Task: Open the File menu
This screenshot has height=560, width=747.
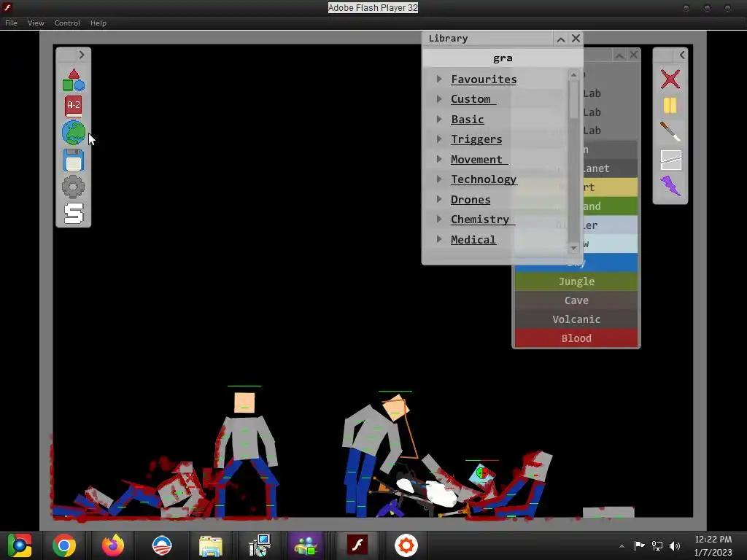Action: [x=11, y=23]
